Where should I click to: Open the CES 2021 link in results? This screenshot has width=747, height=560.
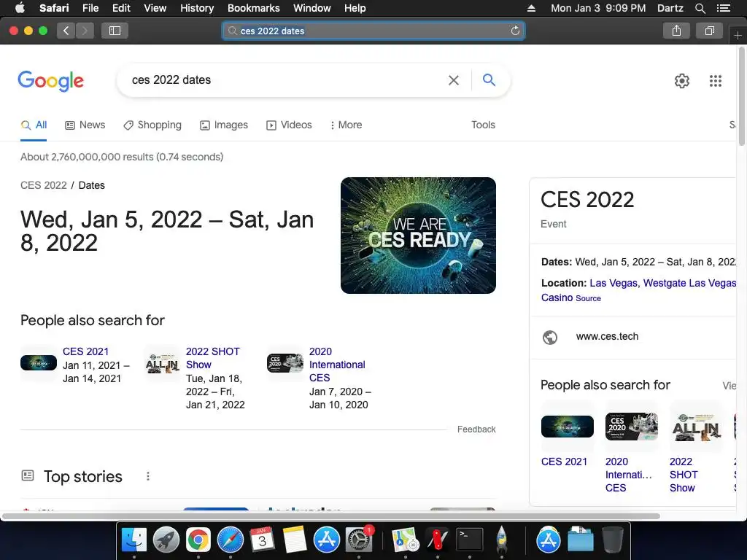pyautogui.click(x=86, y=351)
